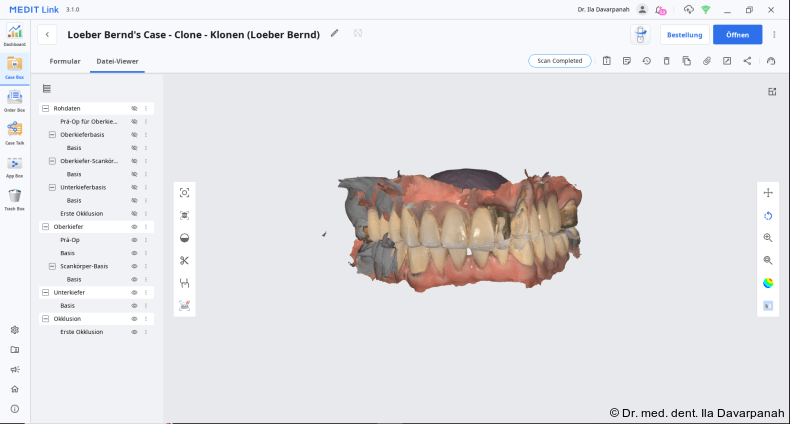Hide the Oberkiefer scan data

(134, 227)
